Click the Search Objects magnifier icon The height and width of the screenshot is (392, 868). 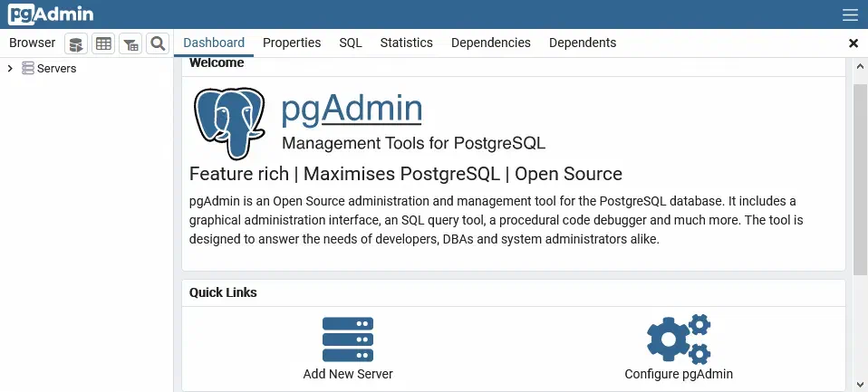[158, 43]
